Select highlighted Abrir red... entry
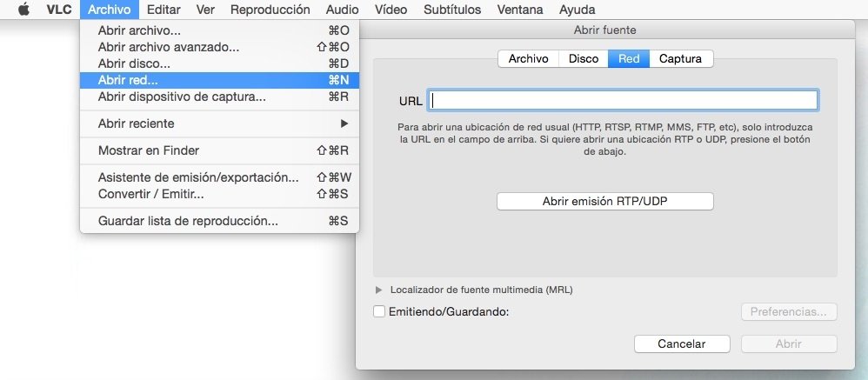Screen dimensions: 868x380 [x=219, y=80]
